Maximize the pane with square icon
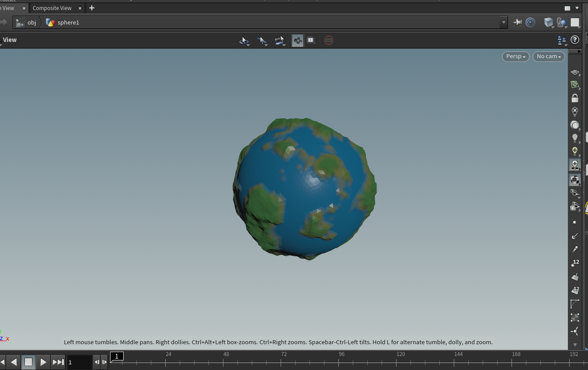This screenshot has width=588, height=370. [567, 8]
